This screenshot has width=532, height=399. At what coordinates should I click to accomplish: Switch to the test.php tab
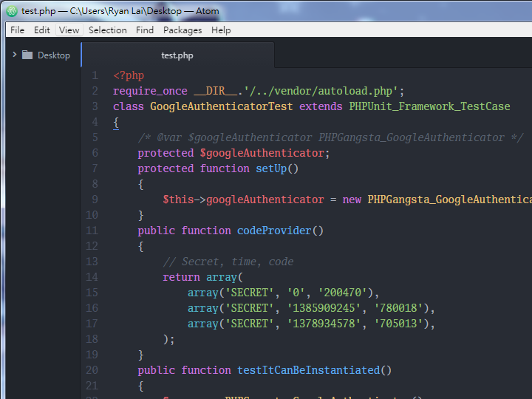(x=177, y=55)
